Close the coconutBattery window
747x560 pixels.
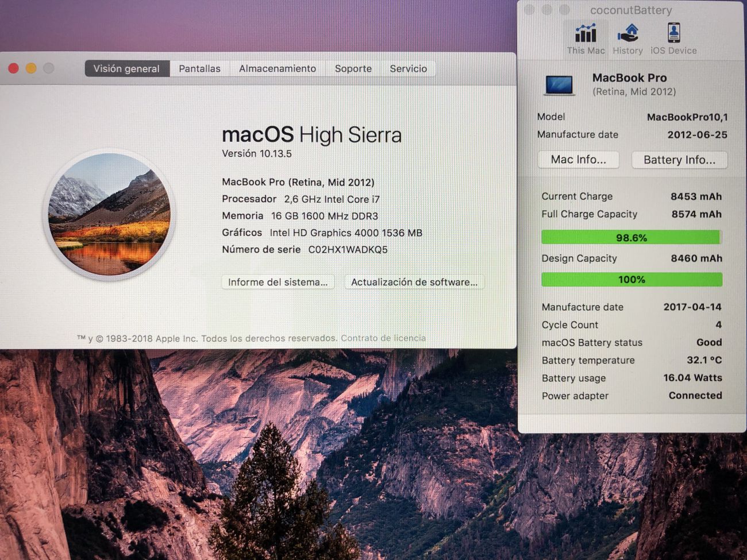tap(529, 10)
